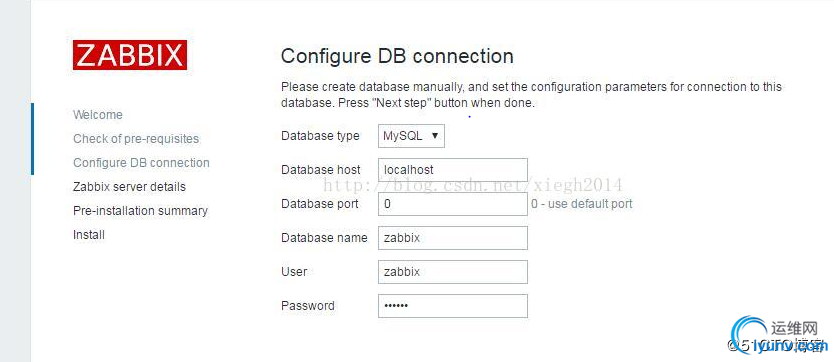Open the Check of pre-requisites step
834x362 pixels.
(x=136, y=139)
